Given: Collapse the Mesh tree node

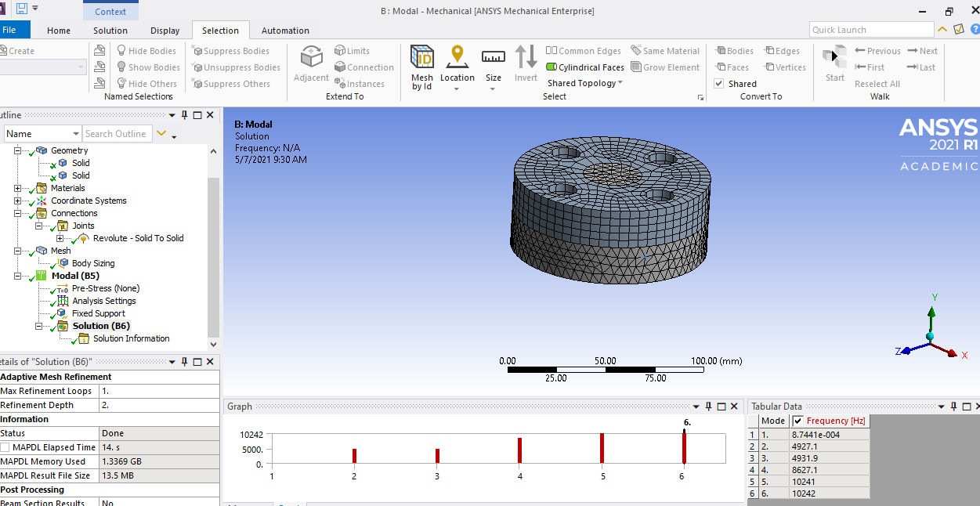Looking at the screenshot, I should tap(18, 251).
